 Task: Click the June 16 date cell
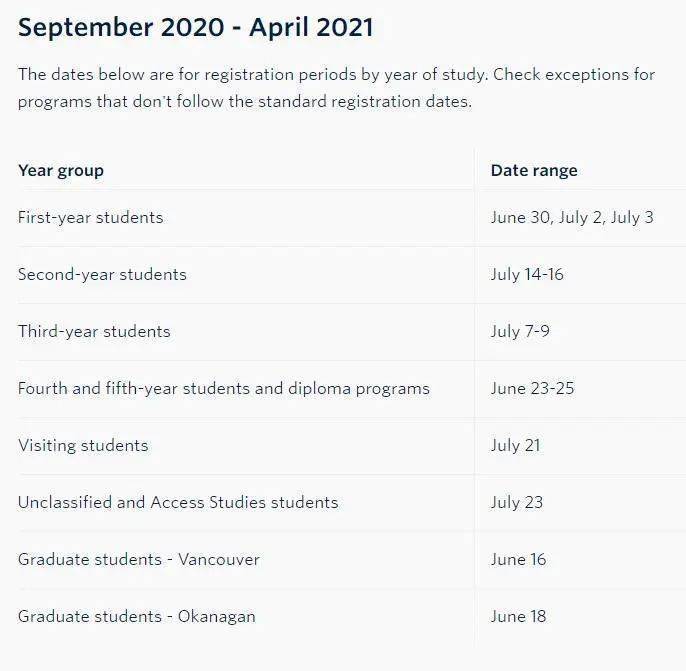pyautogui.click(x=518, y=559)
